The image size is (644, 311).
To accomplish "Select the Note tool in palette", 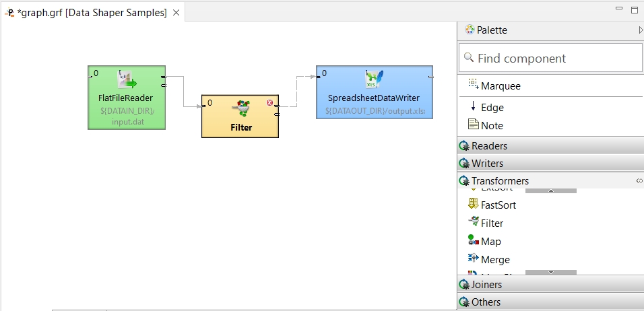I will point(486,125).
